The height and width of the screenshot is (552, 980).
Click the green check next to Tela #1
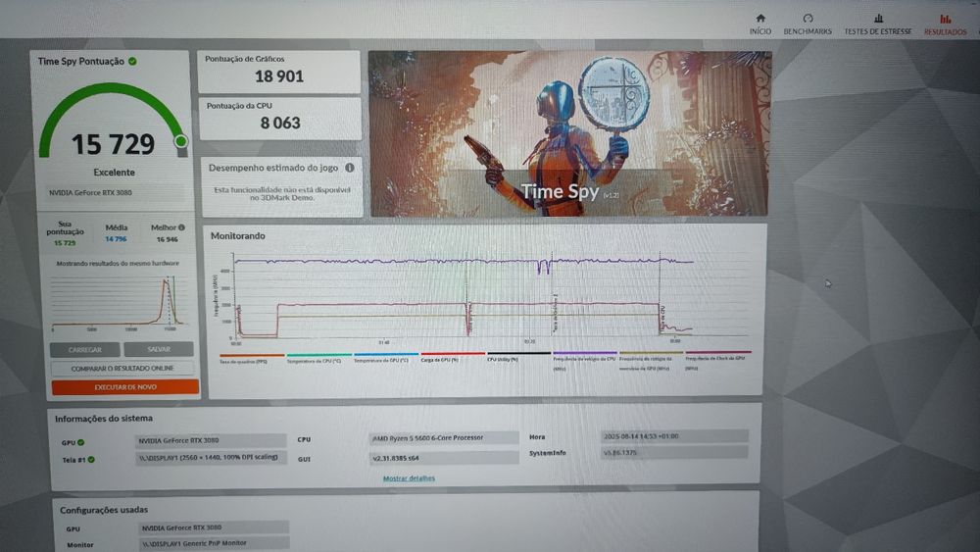[x=91, y=460]
